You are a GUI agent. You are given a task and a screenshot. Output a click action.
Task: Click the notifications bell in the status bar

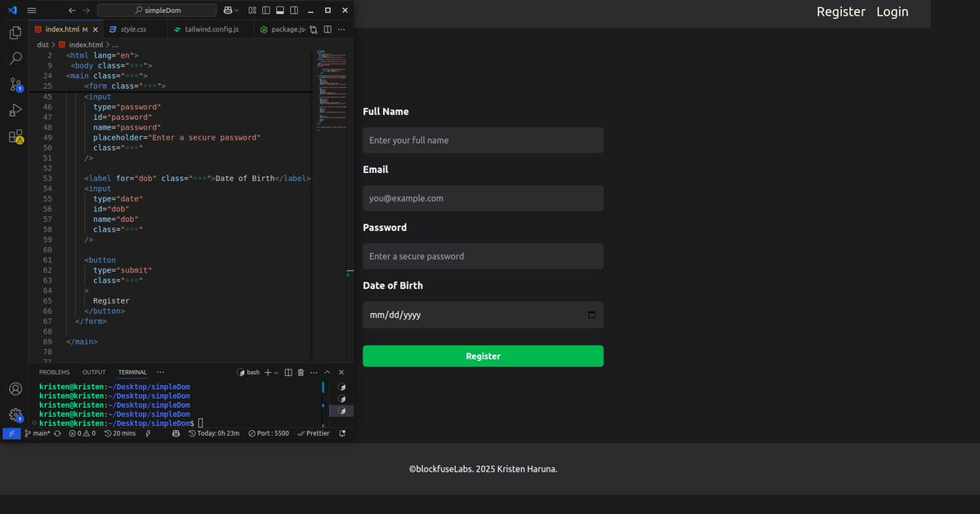click(342, 433)
